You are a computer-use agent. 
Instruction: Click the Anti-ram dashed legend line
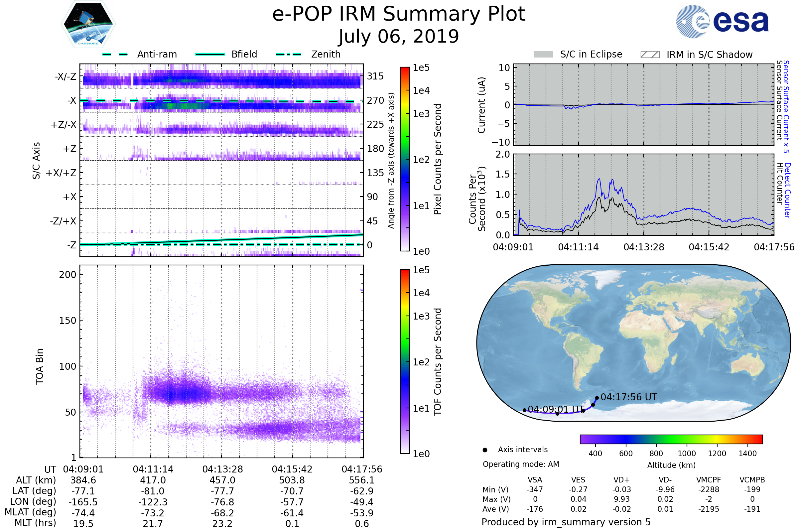pos(115,54)
